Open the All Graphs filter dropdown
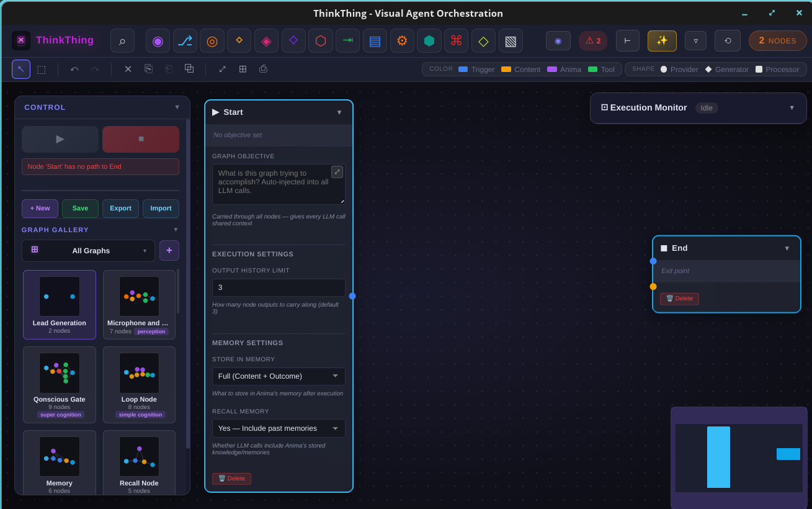Image resolution: width=812 pixels, height=509 pixels. [x=88, y=251]
